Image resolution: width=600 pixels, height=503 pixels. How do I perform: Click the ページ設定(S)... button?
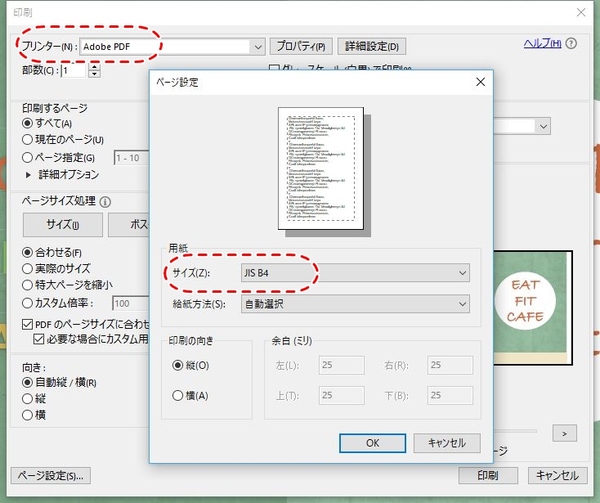point(51,476)
